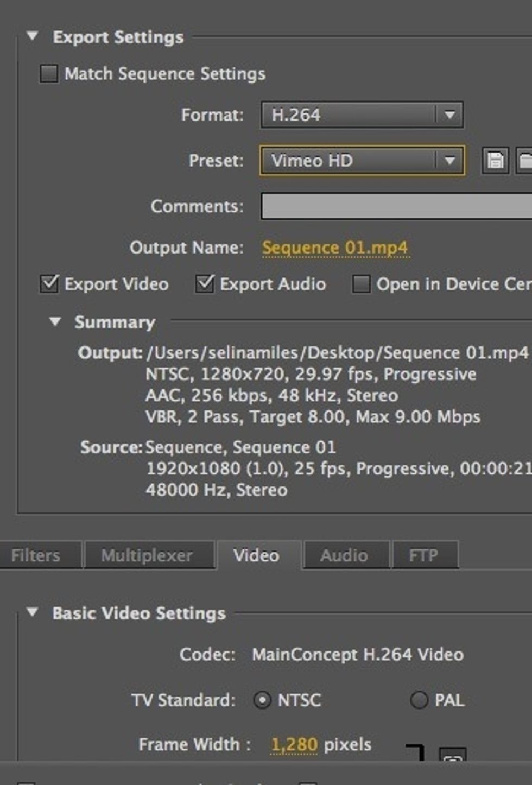Viewport: 532px width, 785px height.
Task: Adjust the Frame Width value of 1,280
Action: [294, 744]
